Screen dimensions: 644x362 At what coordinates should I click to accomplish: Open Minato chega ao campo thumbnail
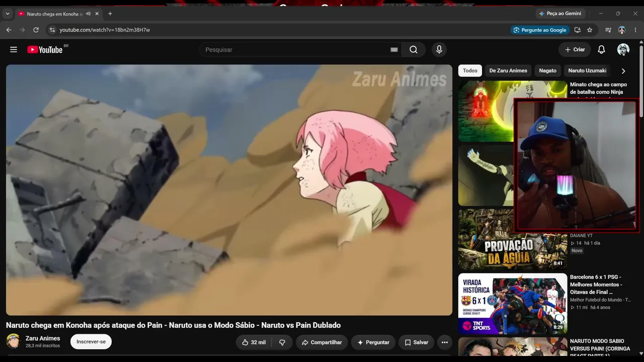[486, 112]
